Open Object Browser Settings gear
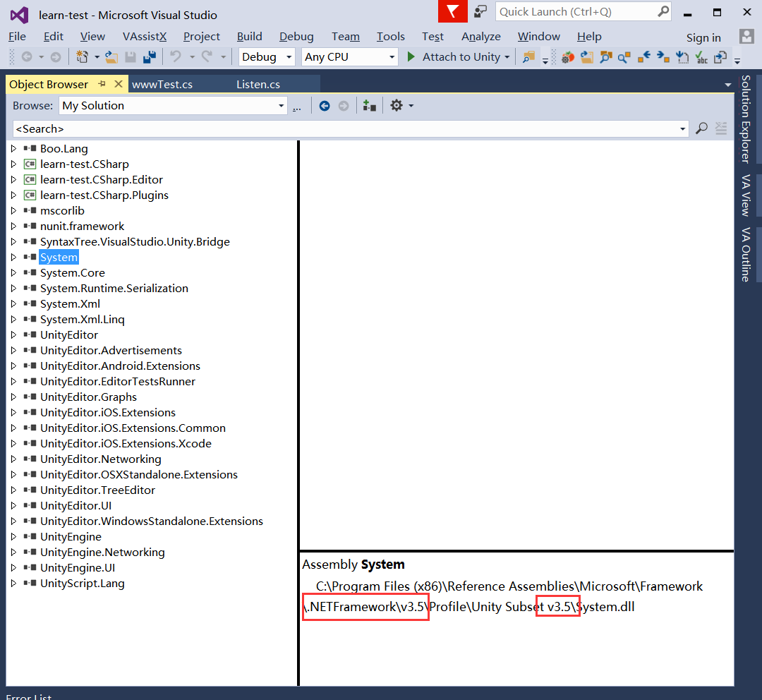This screenshot has width=762, height=700. click(x=397, y=105)
